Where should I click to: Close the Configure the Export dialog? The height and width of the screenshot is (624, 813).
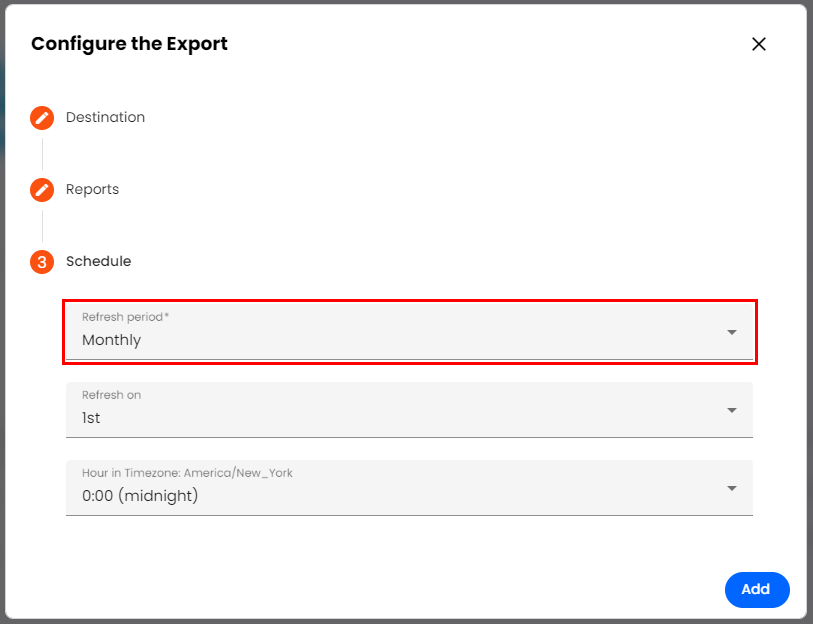coord(759,44)
